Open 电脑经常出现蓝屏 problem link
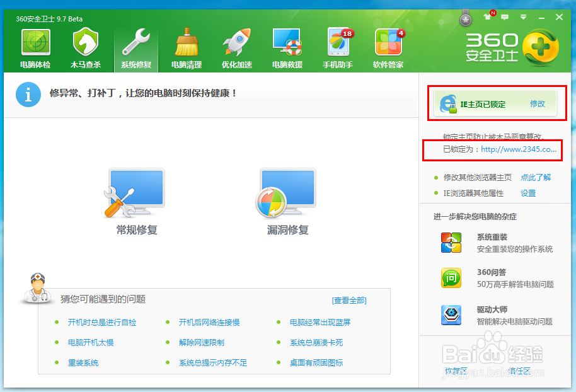Image resolution: width=576 pixels, height=392 pixels. [x=320, y=323]
